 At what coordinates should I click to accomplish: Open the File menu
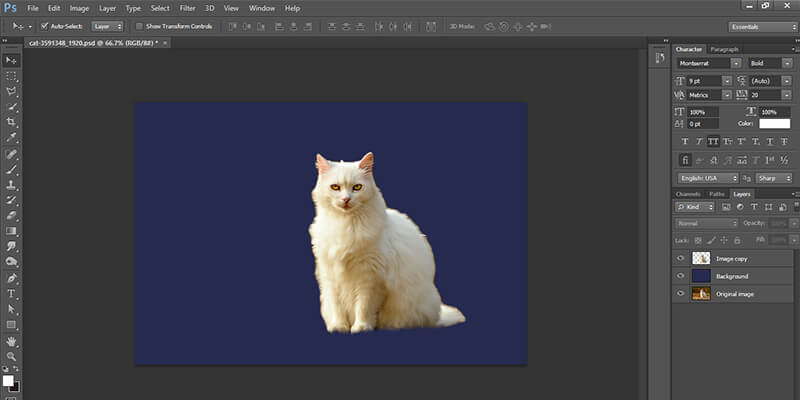33,8
